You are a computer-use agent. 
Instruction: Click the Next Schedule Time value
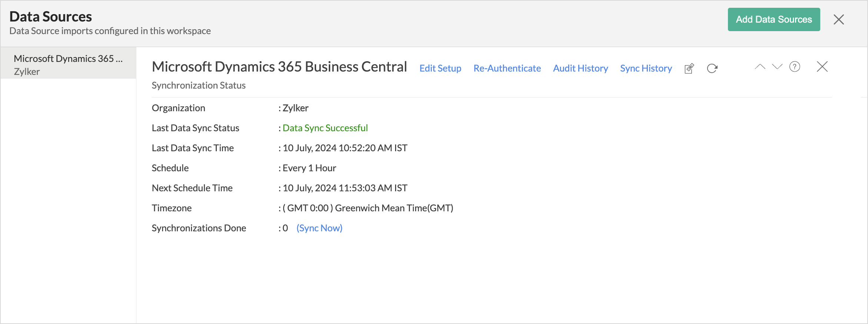345,188
